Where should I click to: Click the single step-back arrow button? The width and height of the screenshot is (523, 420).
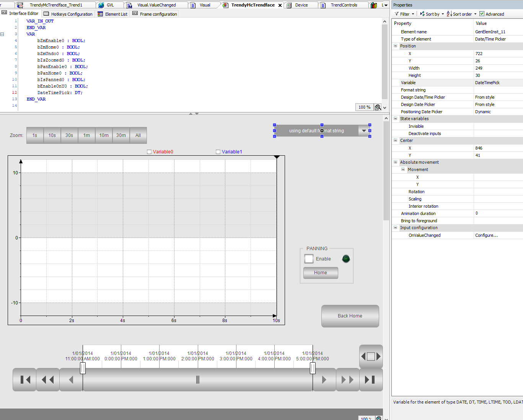71,379
